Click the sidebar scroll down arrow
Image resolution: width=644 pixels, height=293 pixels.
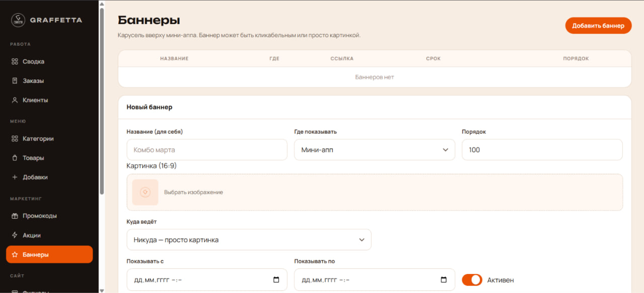pyautogui.click(x=102, y=290)
